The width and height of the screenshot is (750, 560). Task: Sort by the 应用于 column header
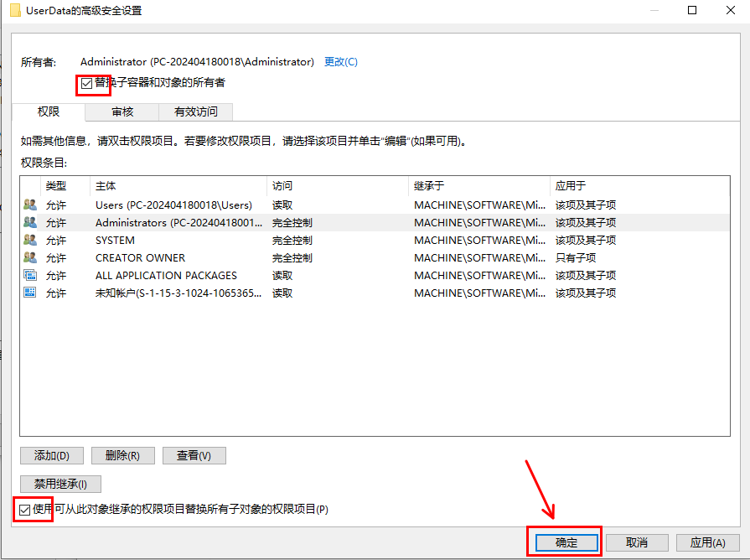639,186
